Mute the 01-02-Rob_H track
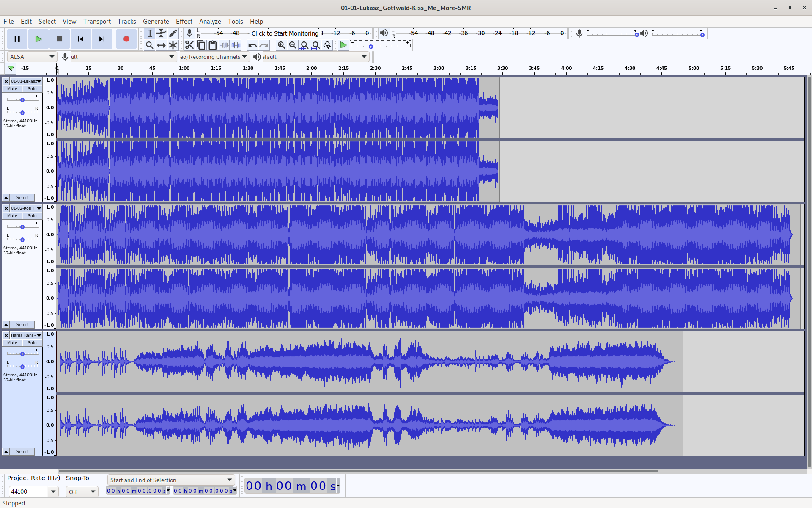 (12, 216)
